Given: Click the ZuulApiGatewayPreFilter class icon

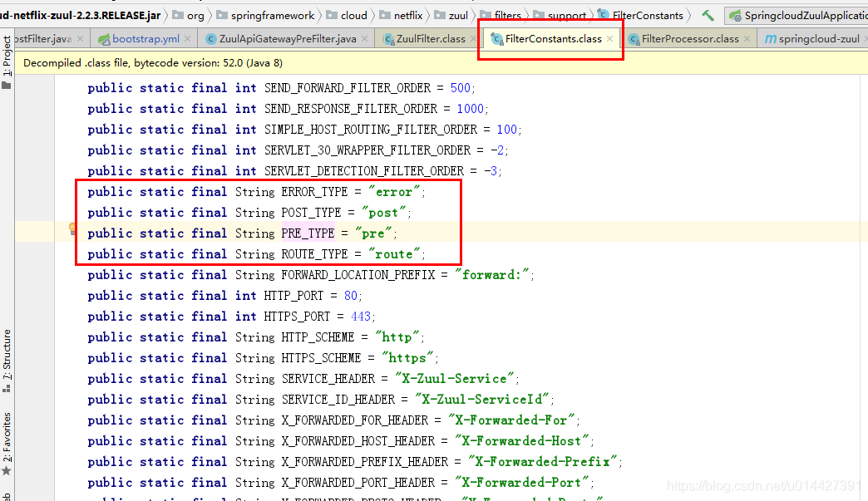Looking at the screenshot, I should coord(210,39).
